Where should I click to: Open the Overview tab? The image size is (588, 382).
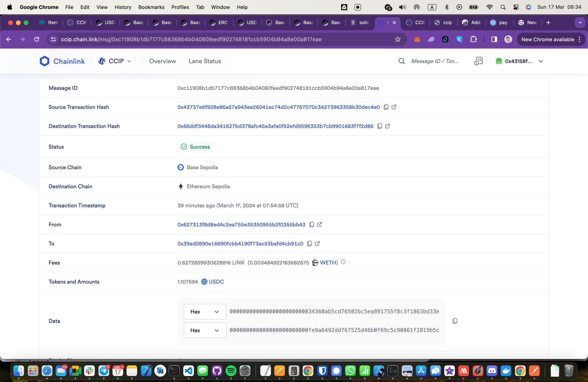point(162,61)
